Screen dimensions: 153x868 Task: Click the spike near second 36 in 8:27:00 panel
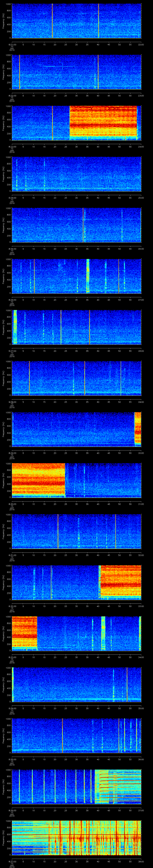(x=89, y=327)
